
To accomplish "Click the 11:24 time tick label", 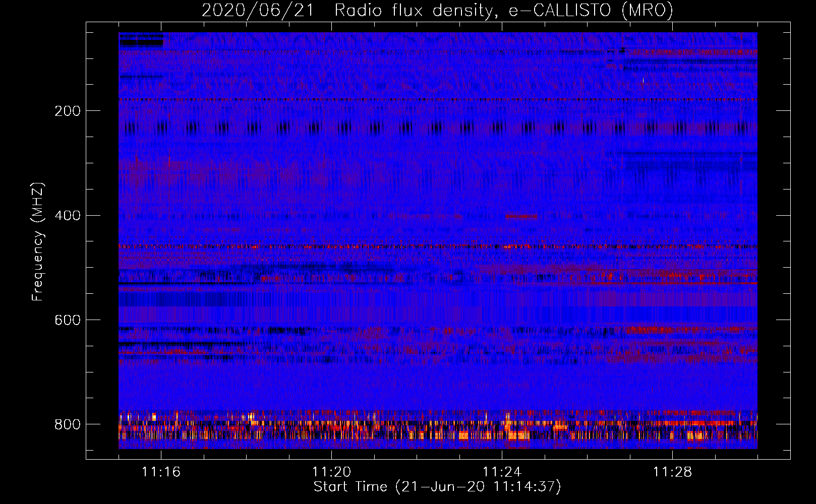I will 502,472.
